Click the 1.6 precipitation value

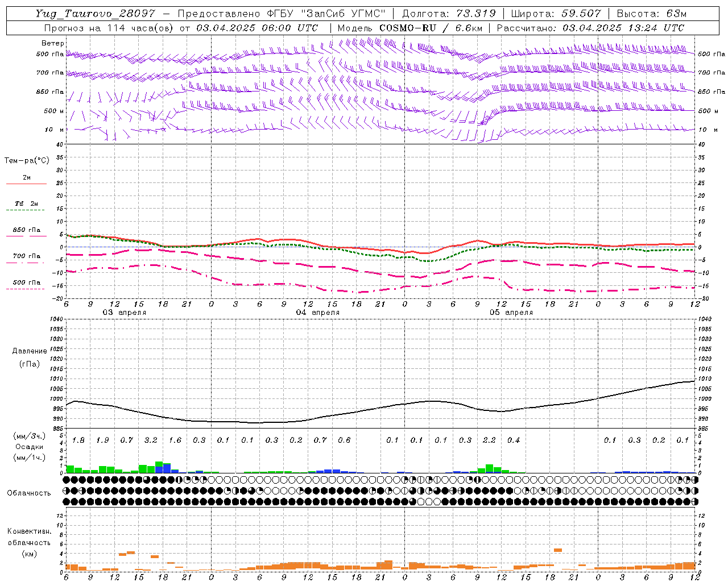tap(175, 440)
